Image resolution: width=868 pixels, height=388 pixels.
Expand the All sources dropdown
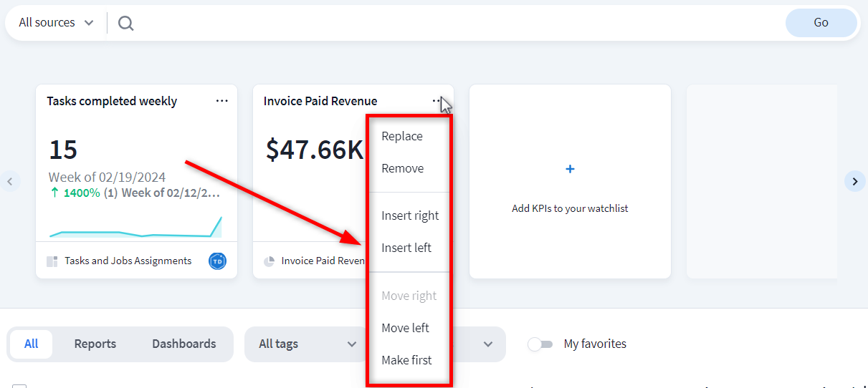point(56,23)
